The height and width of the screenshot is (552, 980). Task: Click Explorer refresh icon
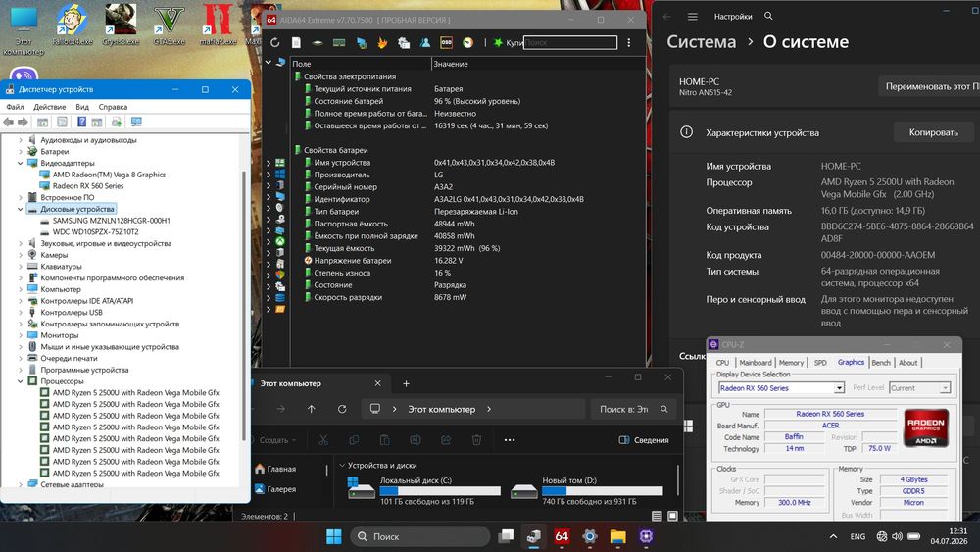pyautogui.click(x=342, y=409)
